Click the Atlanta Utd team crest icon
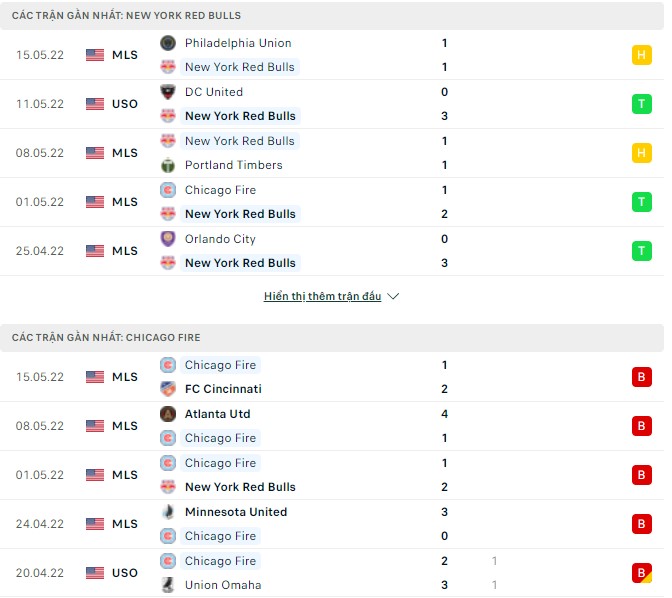 click(167, 414)
